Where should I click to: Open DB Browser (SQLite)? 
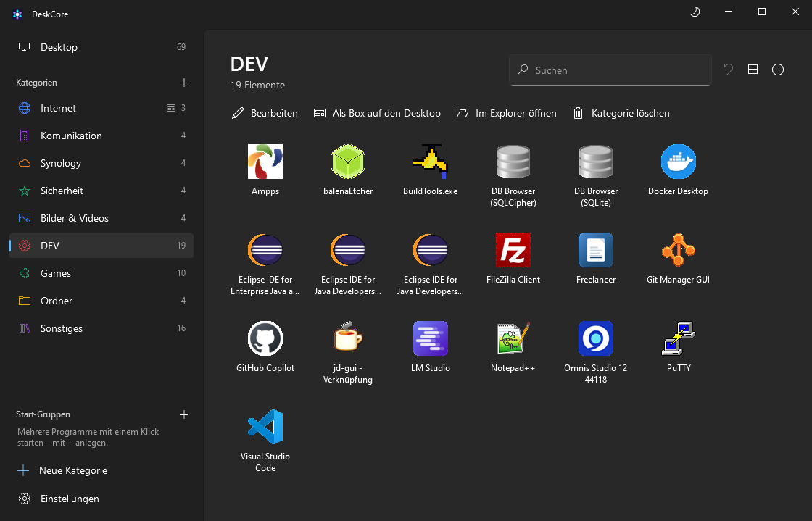(x=595, y=162)
